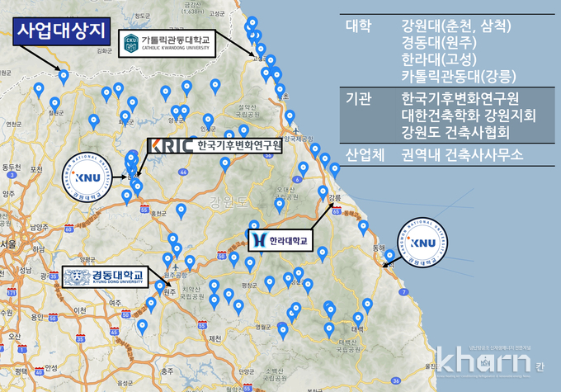561x392 pixels.
Task: Select the 산업체 category heading
Action: tap(365, 153)
